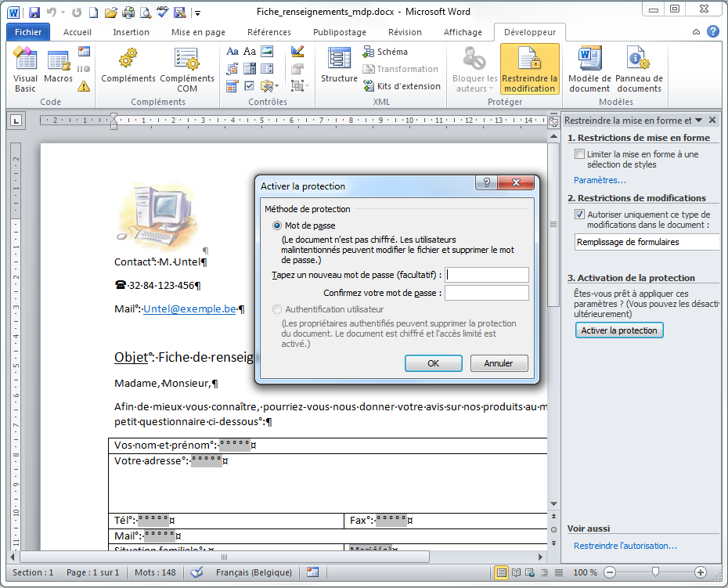
Task: Uncheck Autoriser uniquement ce type de modifications
Action: click(x=579, y=214)
